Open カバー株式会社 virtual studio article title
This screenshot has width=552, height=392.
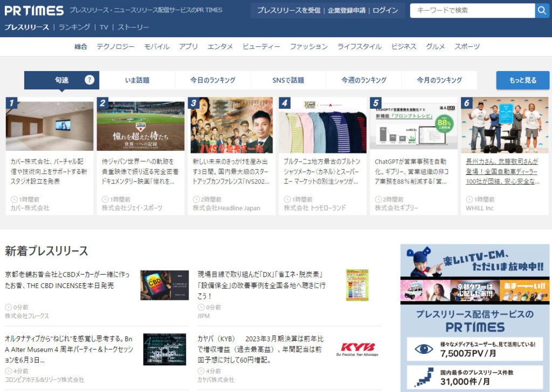pyautogui.click(x=49, y=171)
